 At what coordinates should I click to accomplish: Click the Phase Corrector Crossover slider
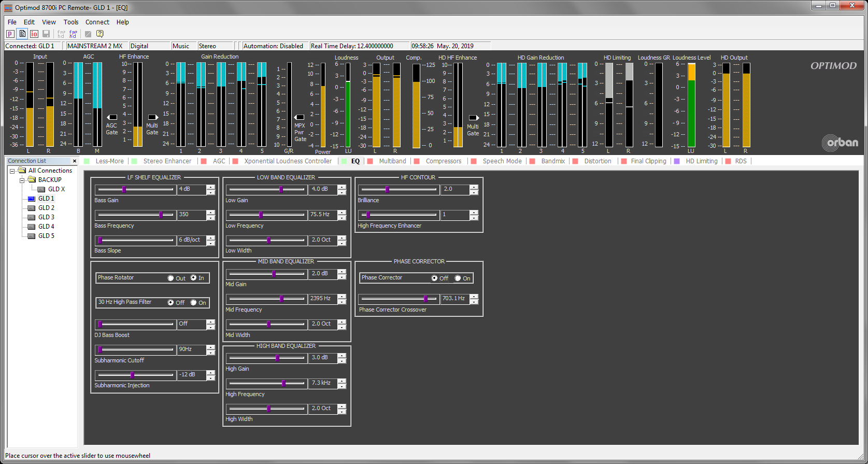tap(399, 299)
